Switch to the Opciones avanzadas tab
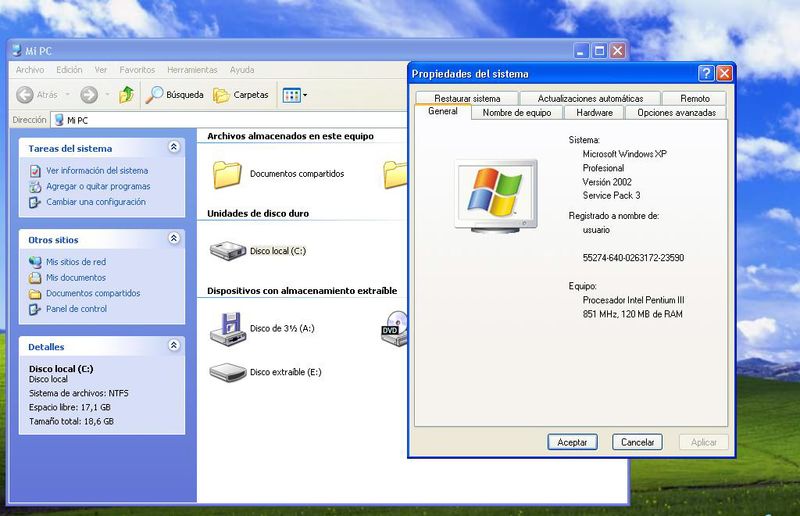The image size is (800, 516). tap(676, 112)
